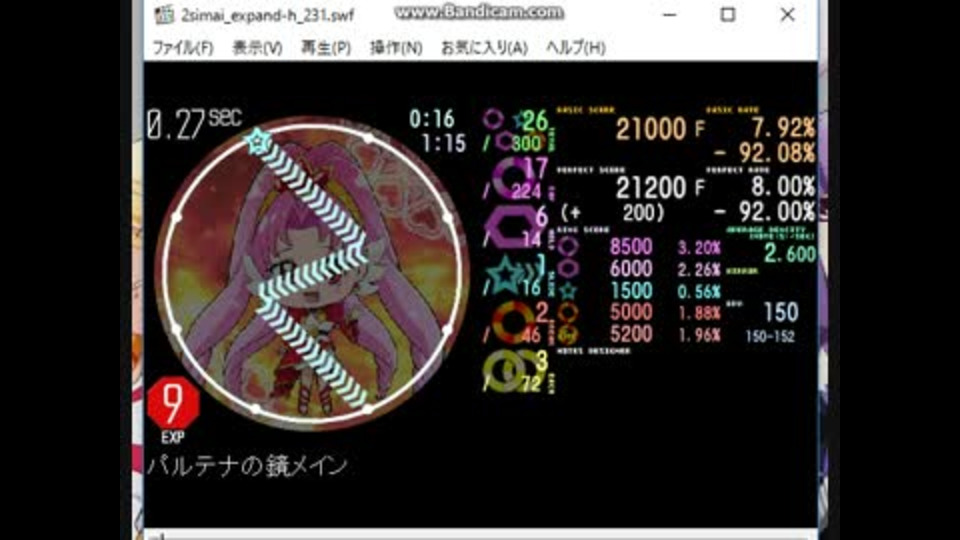Click the orange break ring icon beside 2
This screenshot has height=540, width=960.
513,322
